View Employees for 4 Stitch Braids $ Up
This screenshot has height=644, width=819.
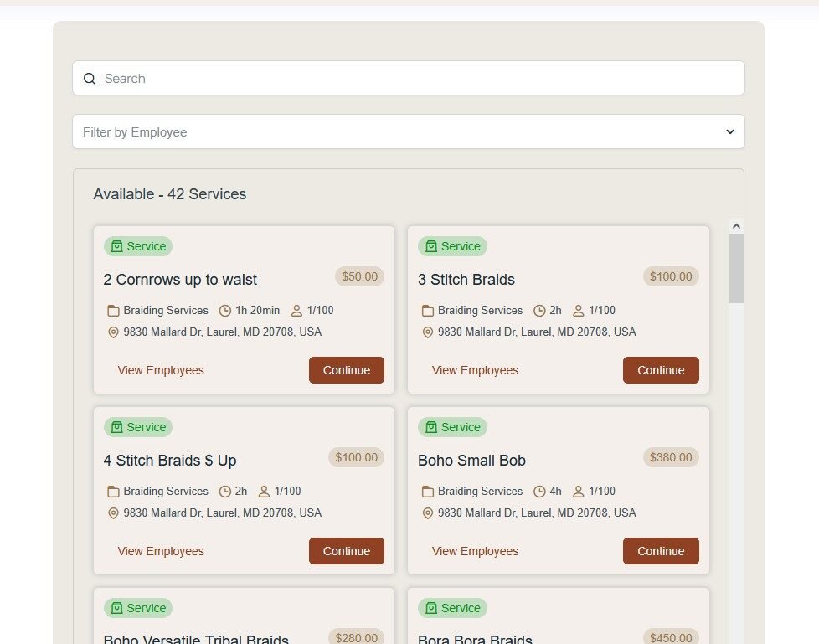(x=161, y=550)
